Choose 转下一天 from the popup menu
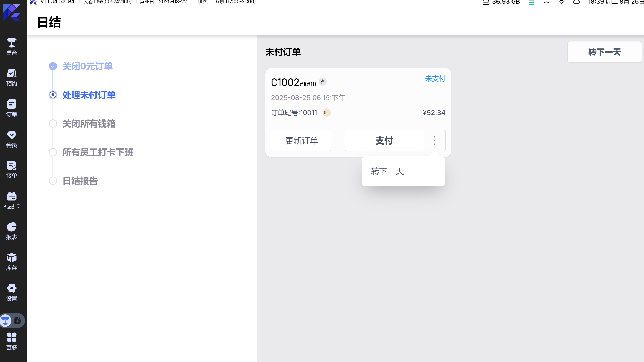The height and width of the screenshot is (362, 644). pos(387,171)
